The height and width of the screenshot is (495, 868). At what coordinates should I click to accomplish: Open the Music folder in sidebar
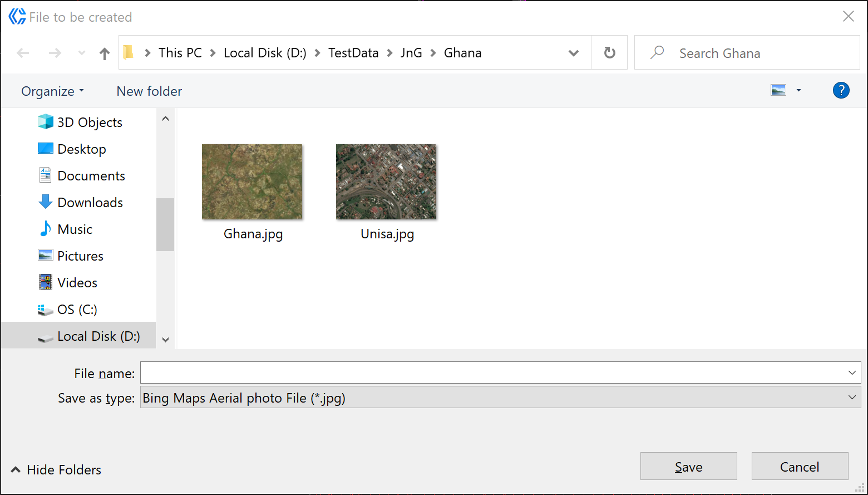pos(75,229)
